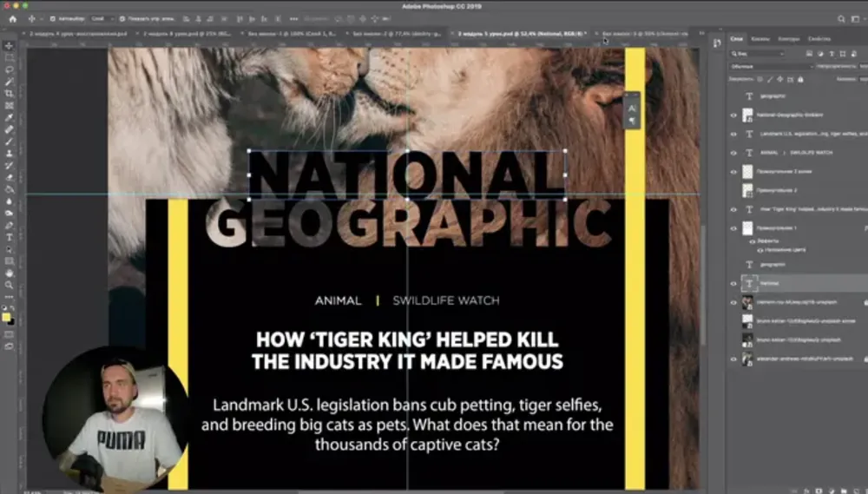Hide the Прямоугольник 2 копия layer
The height and width of the screenshot is (494, 868).
(x=733, y=172)
